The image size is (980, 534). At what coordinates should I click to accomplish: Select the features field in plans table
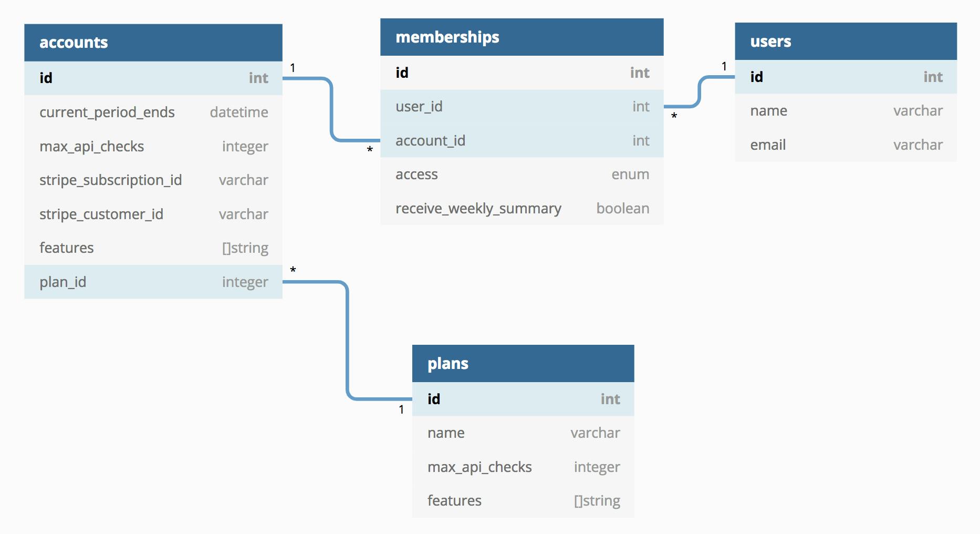point(523,501)
